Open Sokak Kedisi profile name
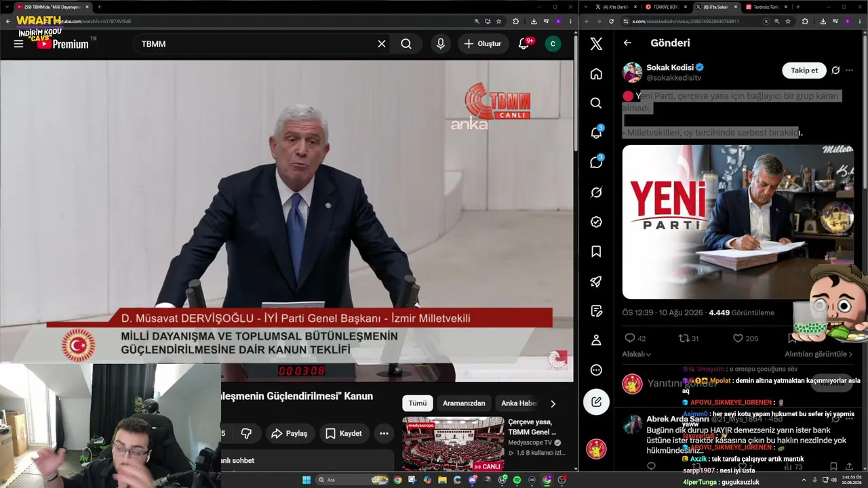This screenshot has width=868, height=488. point(669,68)
